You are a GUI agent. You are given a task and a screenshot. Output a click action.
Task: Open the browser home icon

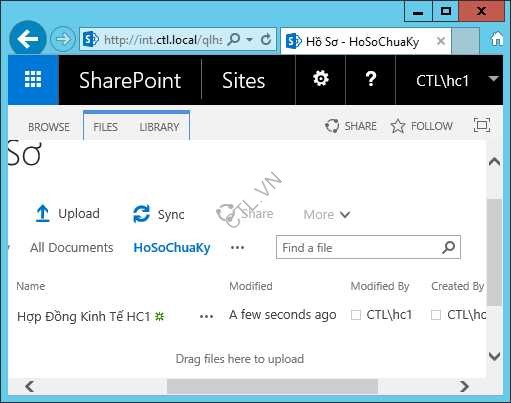(497, 39)
